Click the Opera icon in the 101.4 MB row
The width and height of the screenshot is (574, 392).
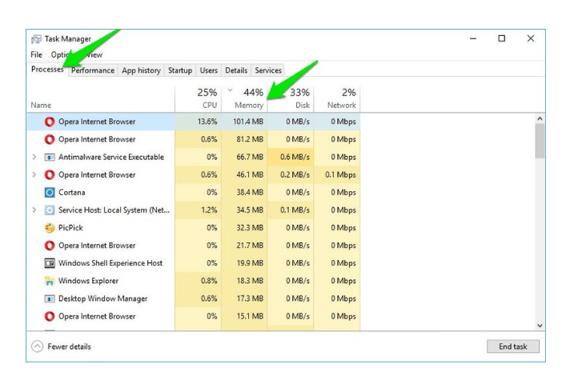click(50, 122)
